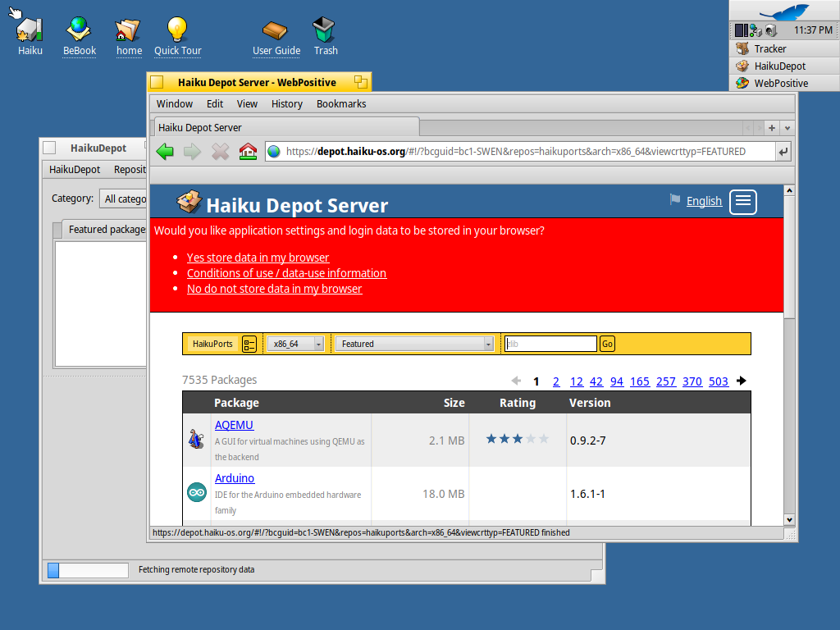Click the Stop loading X icon
Image resolution: width=840 pixels, height=630 pixels.
[220, 152]
